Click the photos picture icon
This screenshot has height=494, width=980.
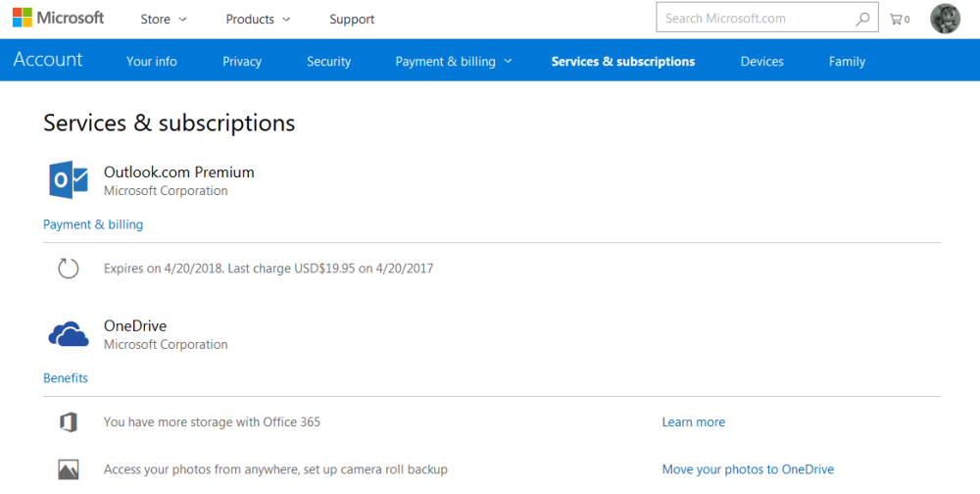tap(69, 469)
